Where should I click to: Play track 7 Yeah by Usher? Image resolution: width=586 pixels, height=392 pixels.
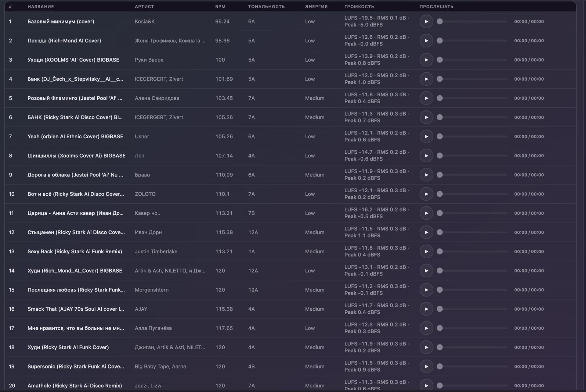click(x=426, y=137)
